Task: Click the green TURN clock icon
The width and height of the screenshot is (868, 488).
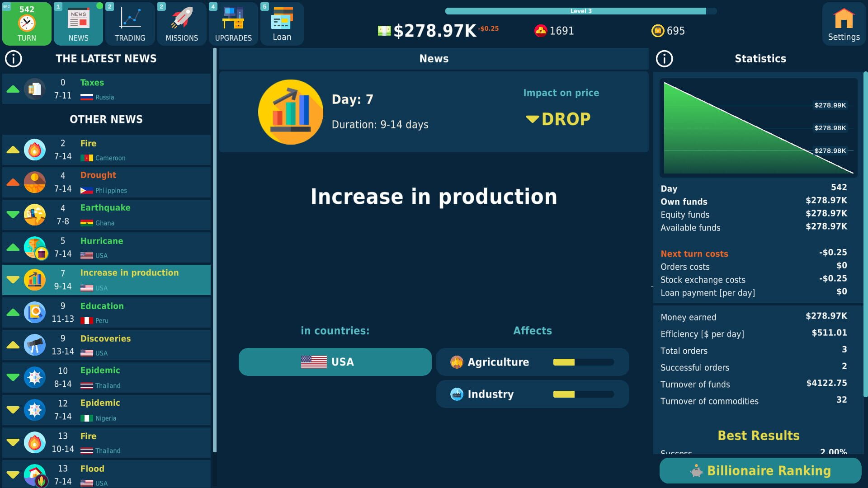Action: (x=26, y=23)
